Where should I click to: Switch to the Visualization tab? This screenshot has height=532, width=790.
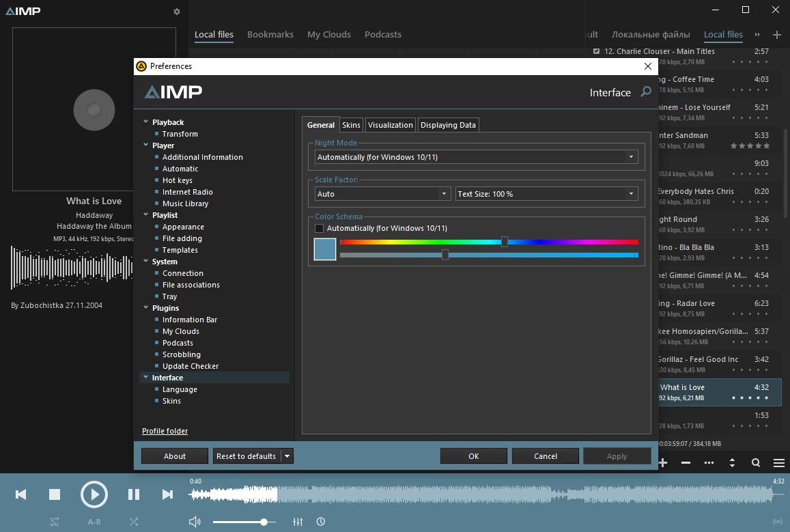[391, 125]
